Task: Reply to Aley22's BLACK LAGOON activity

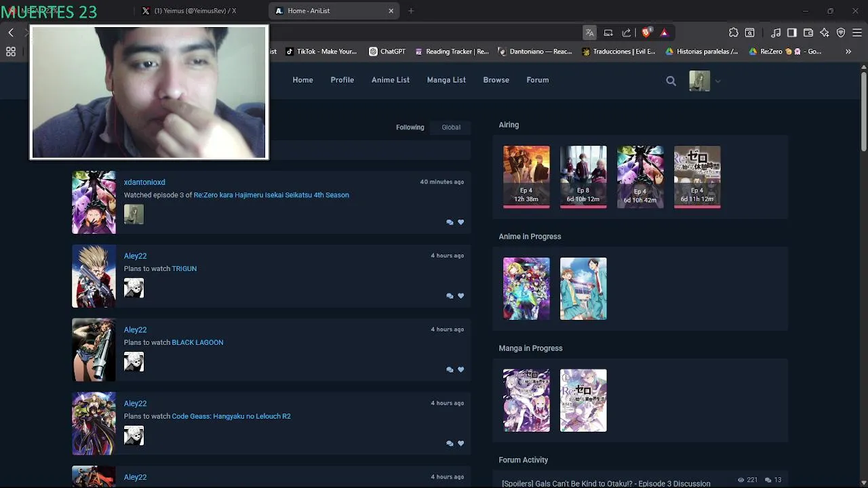Action: tap(450, 370)
